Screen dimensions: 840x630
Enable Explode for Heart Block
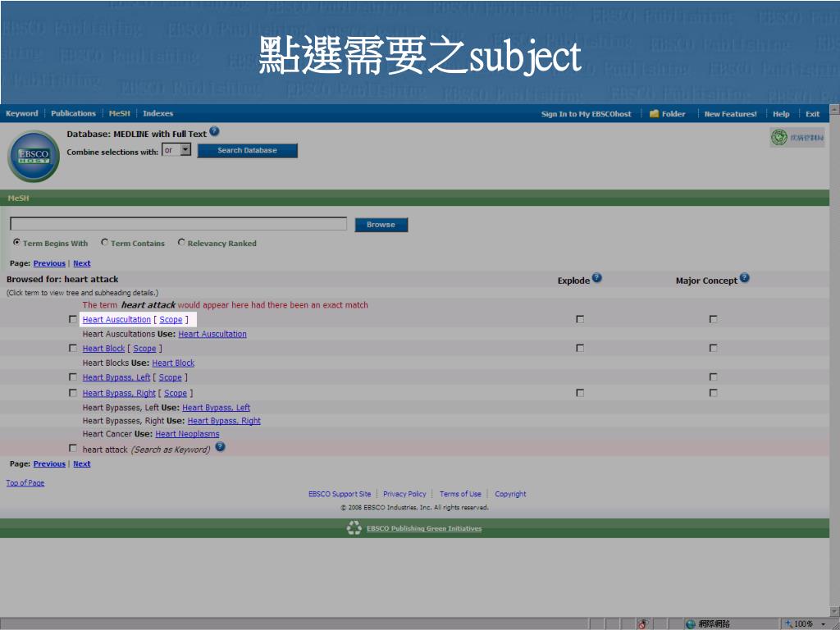tap(580, 348)
